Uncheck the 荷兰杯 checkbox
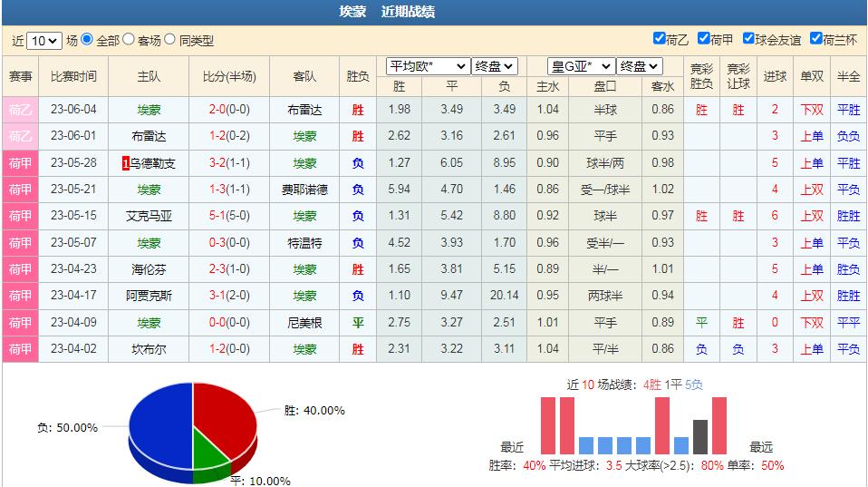868x487 pixels. tap(816, 38)
